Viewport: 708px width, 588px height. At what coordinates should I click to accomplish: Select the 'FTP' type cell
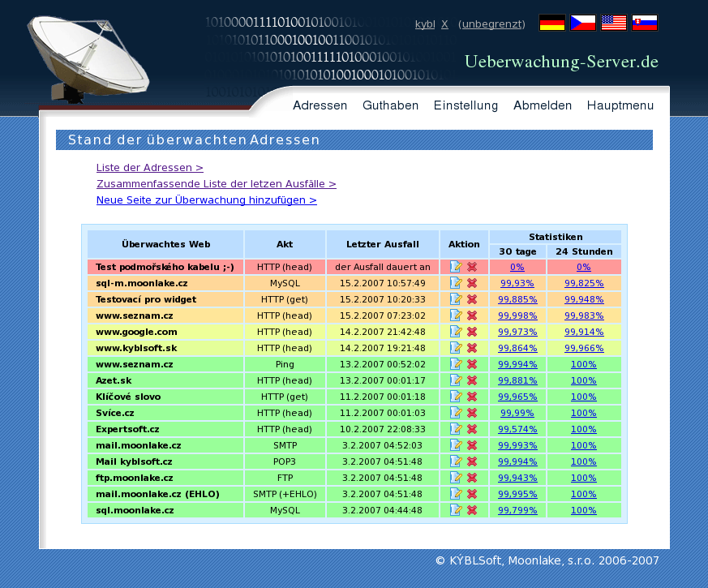pos(285,478)
